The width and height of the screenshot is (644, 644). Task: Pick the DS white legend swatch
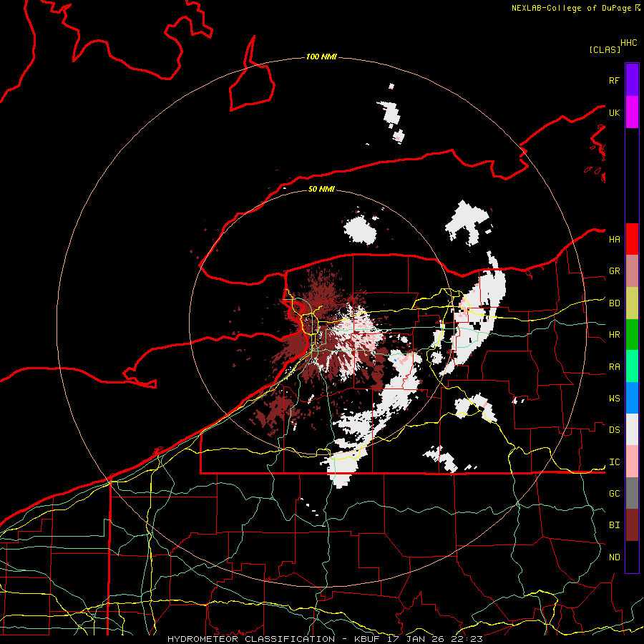[x=632, y=429]
